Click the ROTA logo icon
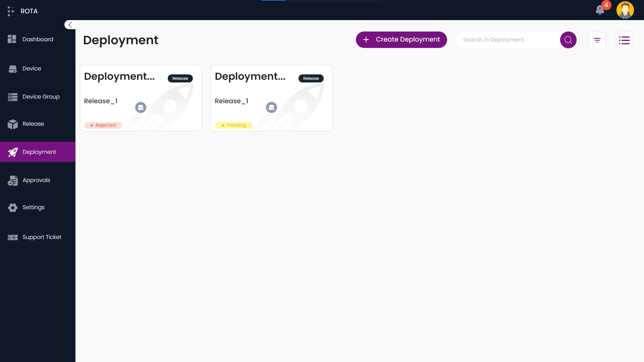Viewport: 644px width, 362px height. pyautogui.click(x=10, y=11)
